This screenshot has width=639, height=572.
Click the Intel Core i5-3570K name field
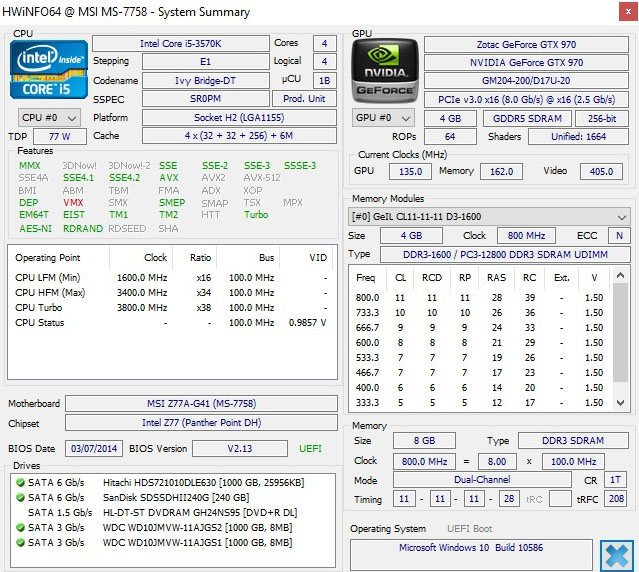click(181, 44)
